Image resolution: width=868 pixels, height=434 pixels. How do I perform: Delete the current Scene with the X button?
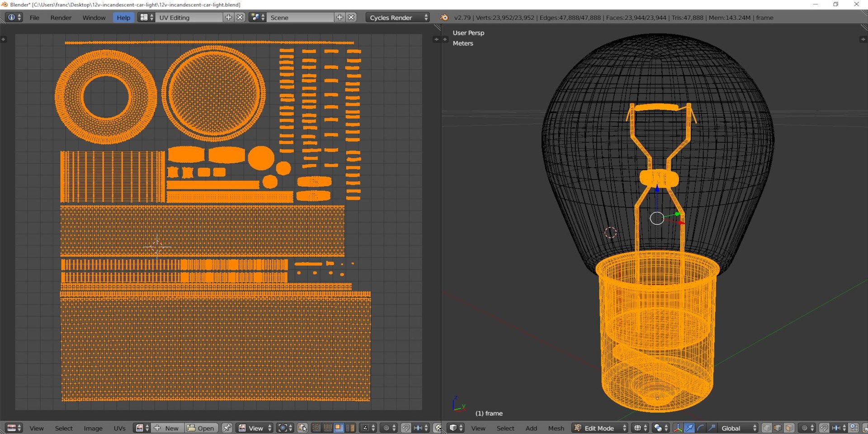pyautogui.click(x=351, y=17)
